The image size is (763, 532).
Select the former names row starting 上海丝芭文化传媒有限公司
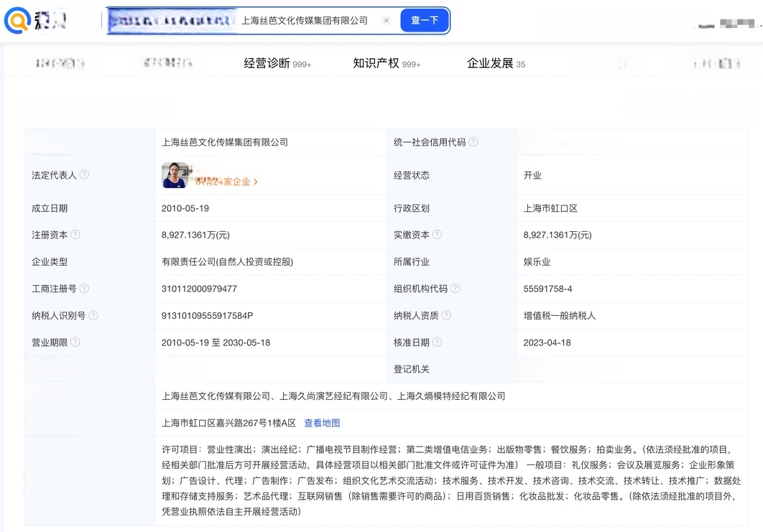click(333, 396)
